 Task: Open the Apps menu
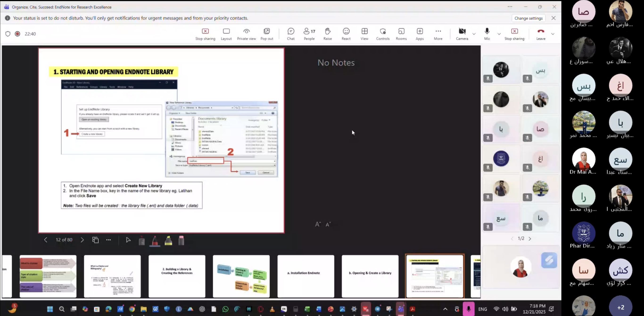point(420,34)
